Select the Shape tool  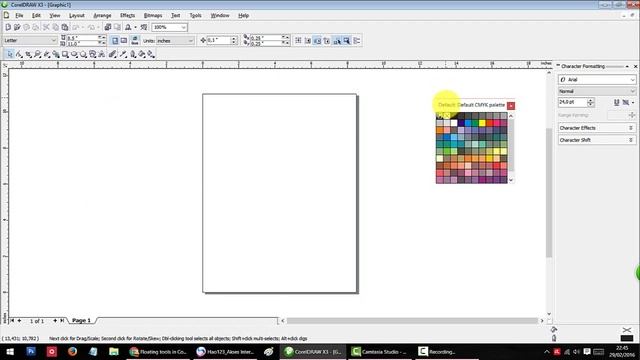click(19, 54)
